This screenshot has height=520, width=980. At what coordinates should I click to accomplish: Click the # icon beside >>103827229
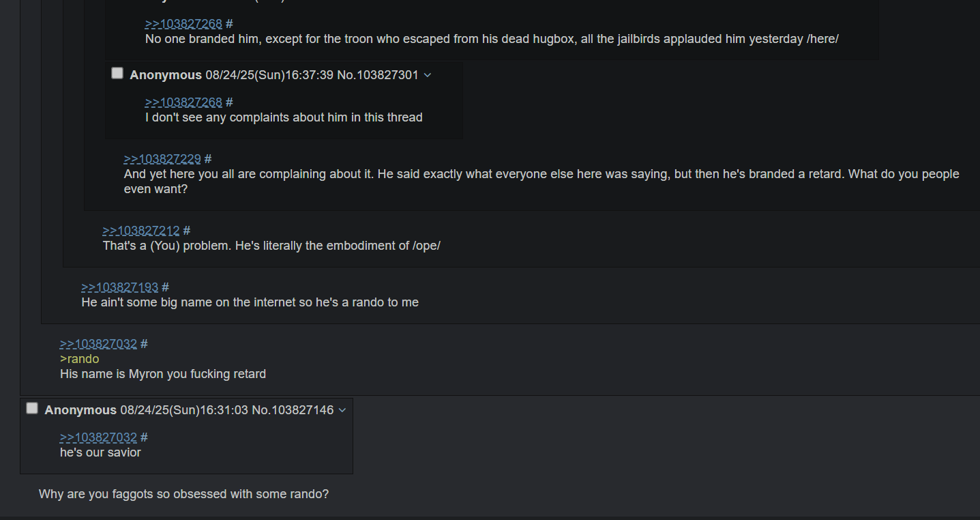(208, 159)
